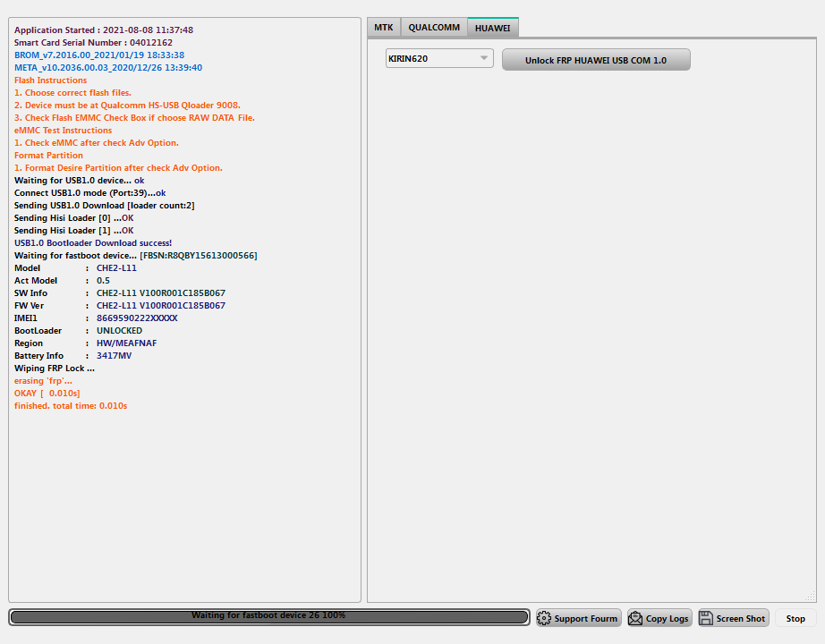This screenshot has width=825, height=644.
Task: Click the Sending USB1.0 Download loader count line
Action: pos(104,206)
